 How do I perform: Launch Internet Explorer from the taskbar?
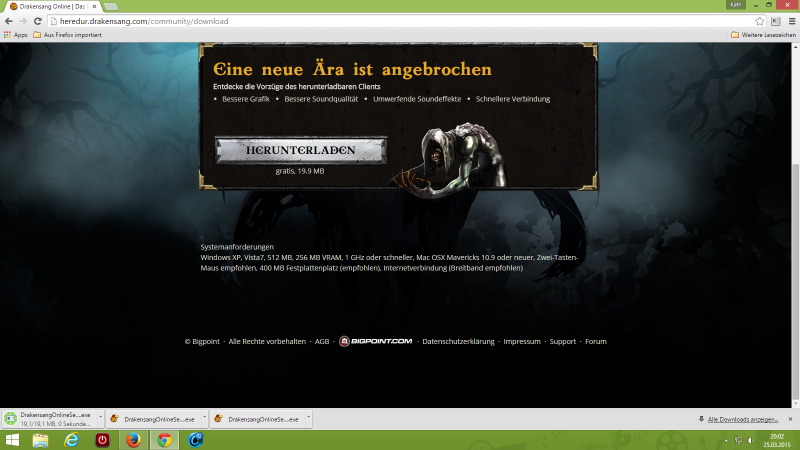tap(71, 440)
